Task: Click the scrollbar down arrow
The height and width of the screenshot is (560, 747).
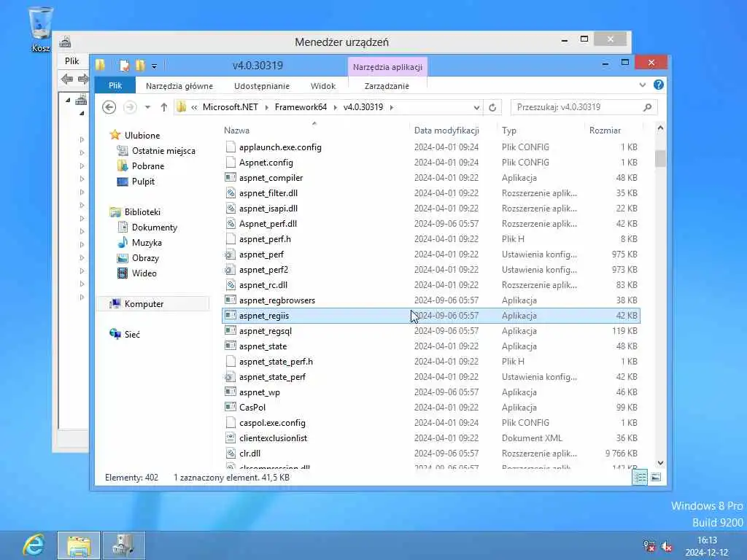Action: 660,462
